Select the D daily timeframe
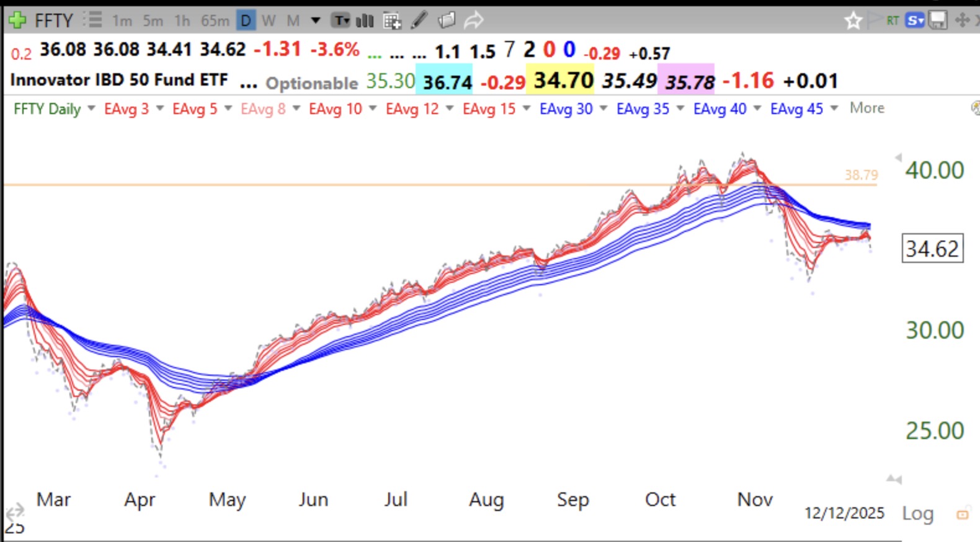This screenshot has width=980, height=542. [246, 20]
